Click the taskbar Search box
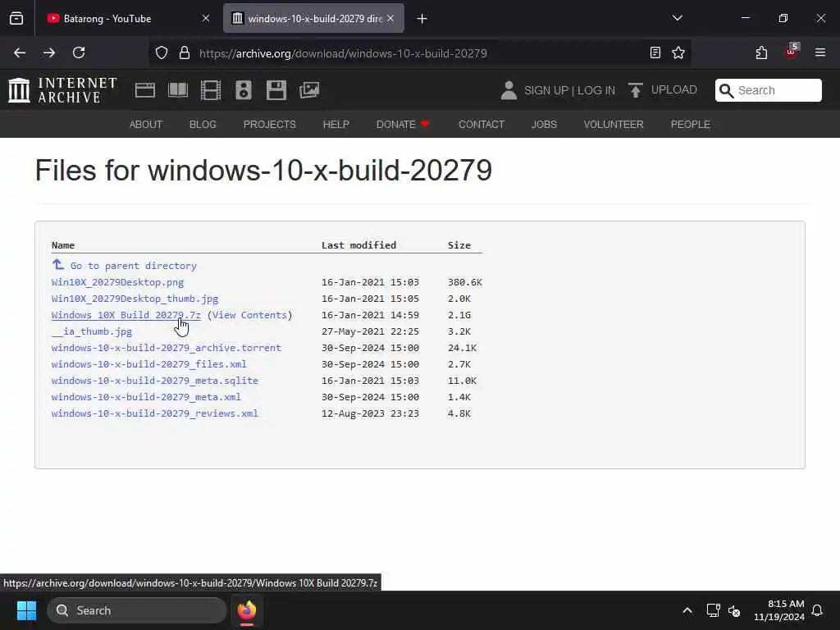The image size is (840, 630). coord(137,610)
